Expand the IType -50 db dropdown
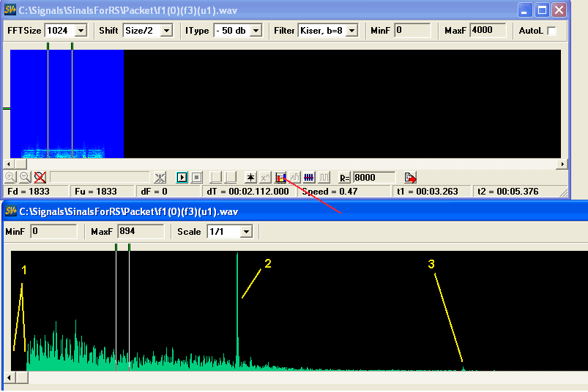The image size is (588, 392). pyautogui.click(x=257, y=31)
